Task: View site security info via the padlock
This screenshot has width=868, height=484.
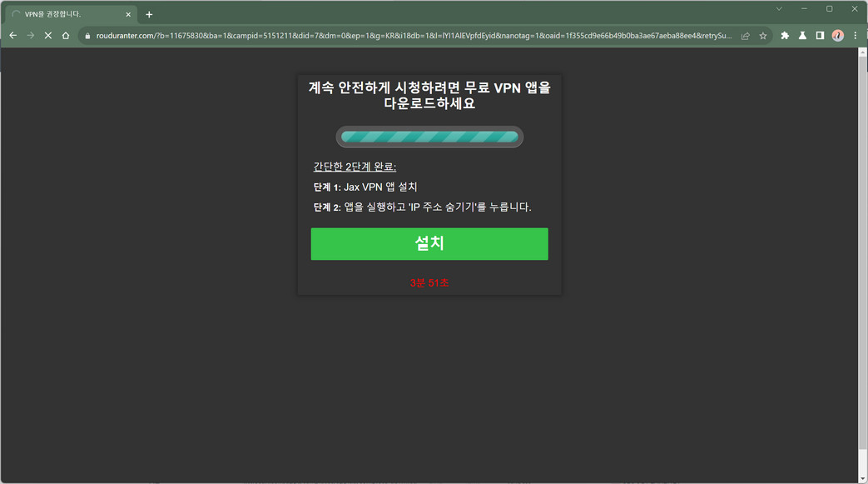Action: [86, 36]
